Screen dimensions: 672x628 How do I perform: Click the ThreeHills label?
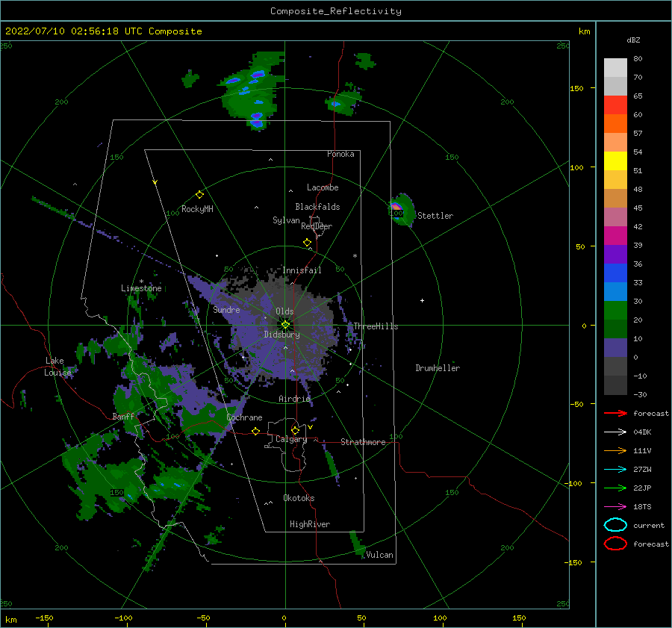pyautogui.click(x=376, y=326)
